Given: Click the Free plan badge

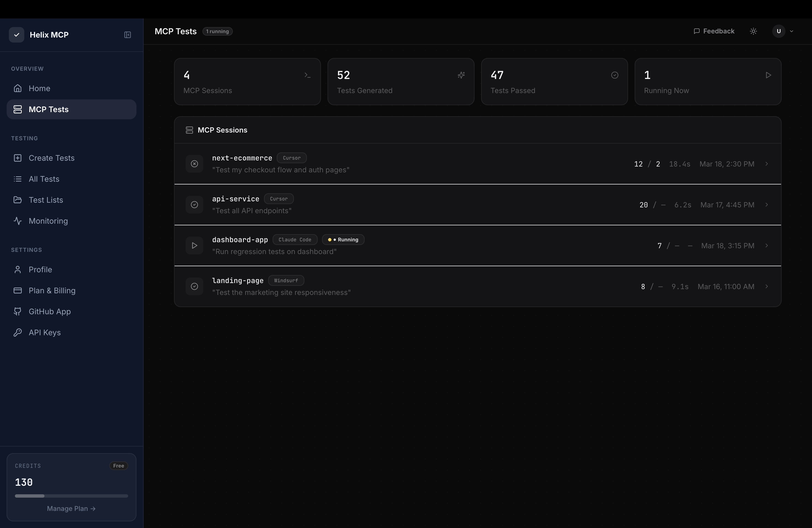Looking at the screenshot, I should (118, 466).
